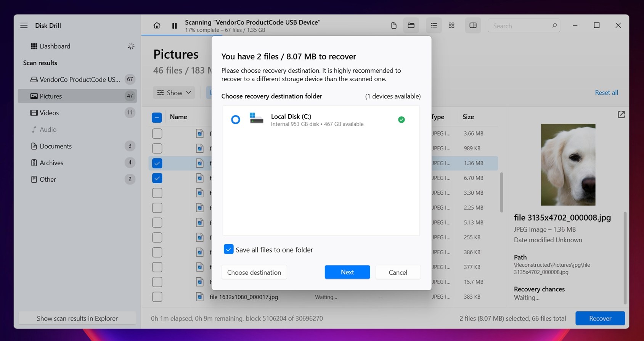Pause the scan with pause button

point(174,26)
